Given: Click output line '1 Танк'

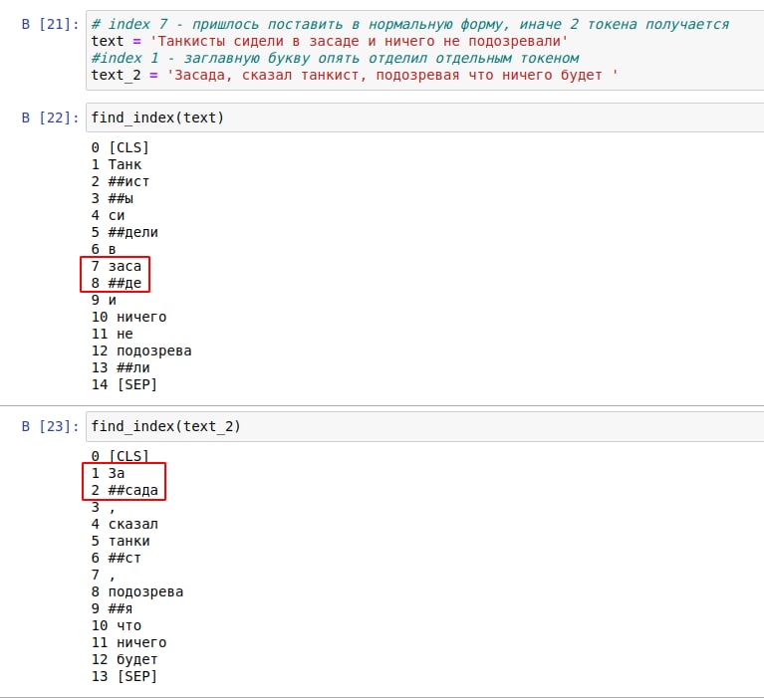Looking at the screenshot, I should click(117, 164).
